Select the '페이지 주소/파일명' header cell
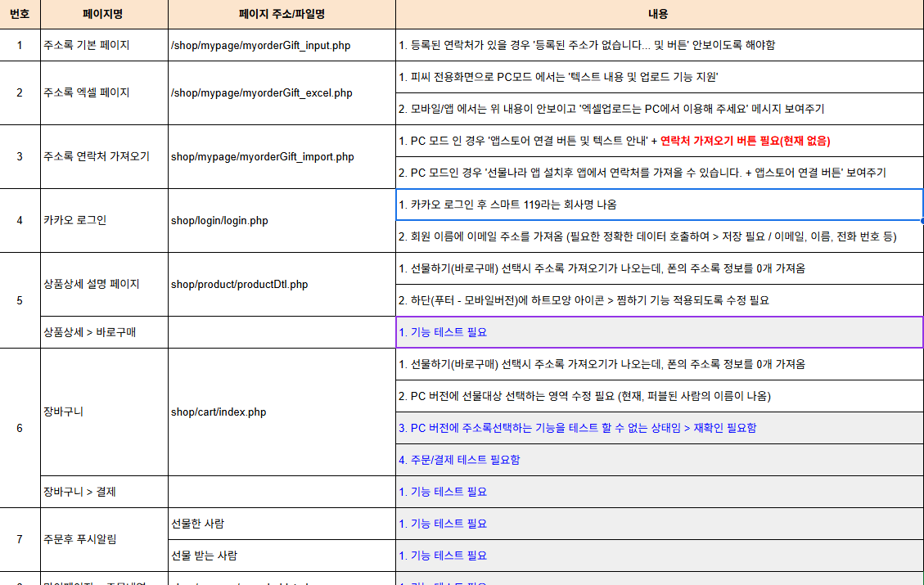 [282, 14]
